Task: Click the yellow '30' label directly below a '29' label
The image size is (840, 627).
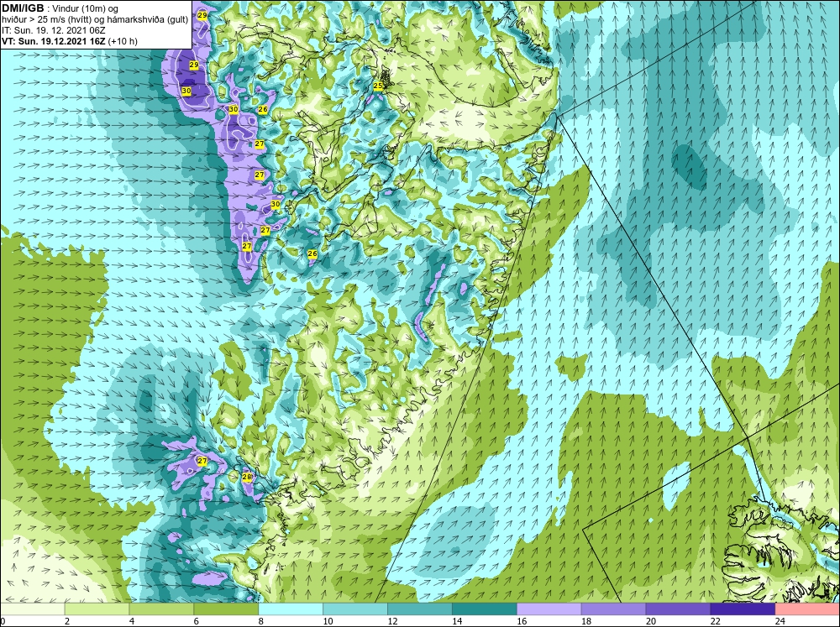Action: tap(186, 91)
